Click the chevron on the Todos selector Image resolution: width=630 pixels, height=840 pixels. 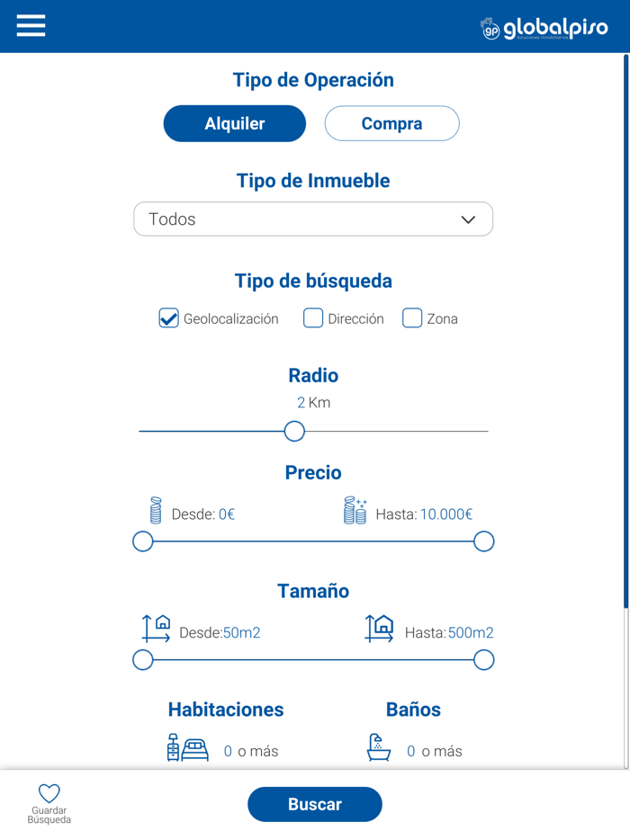click(468, 219)
